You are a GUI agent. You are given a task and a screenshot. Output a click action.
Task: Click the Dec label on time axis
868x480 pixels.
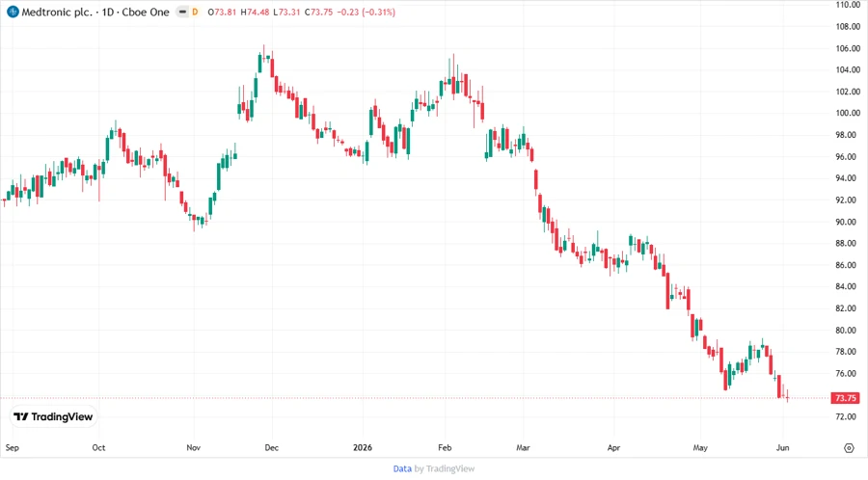click(x=272, y=447)
